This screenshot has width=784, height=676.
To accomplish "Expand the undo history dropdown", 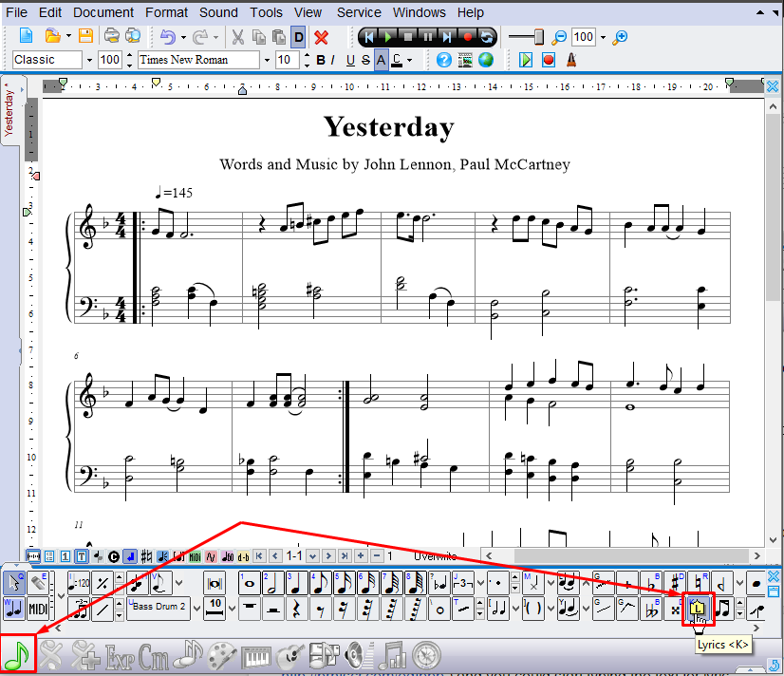I will click(183, 37).
